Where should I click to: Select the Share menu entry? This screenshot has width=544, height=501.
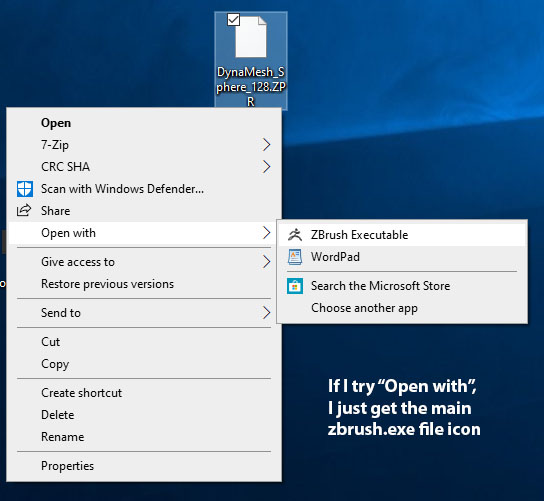[x=144, y=211]
